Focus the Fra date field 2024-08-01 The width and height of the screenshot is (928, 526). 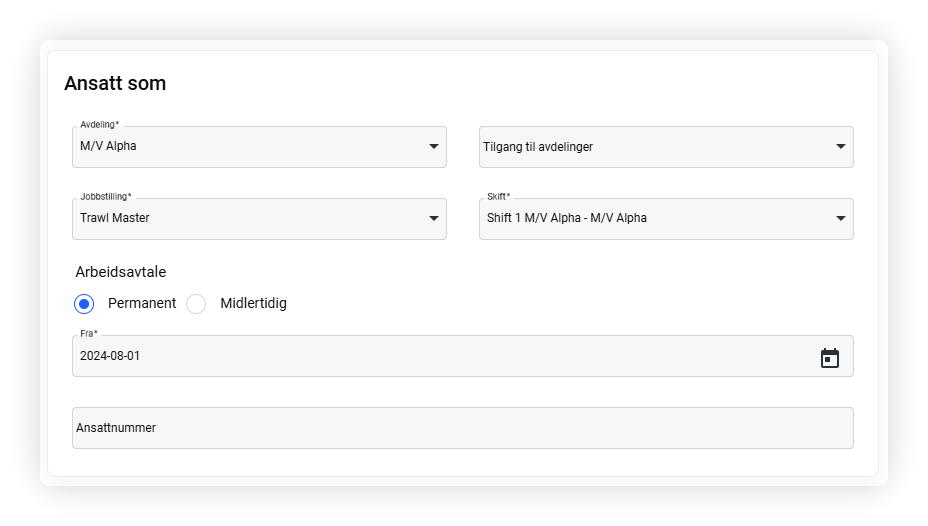[463, 356]
